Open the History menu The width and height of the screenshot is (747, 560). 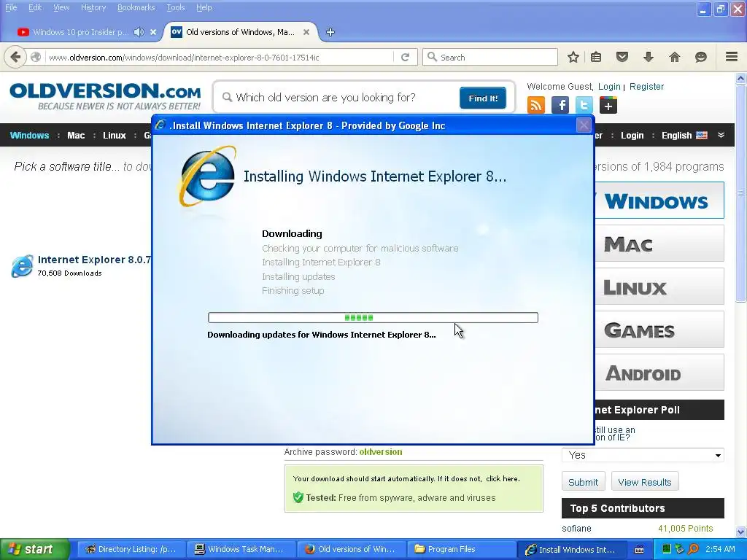[x=93, y=7]
